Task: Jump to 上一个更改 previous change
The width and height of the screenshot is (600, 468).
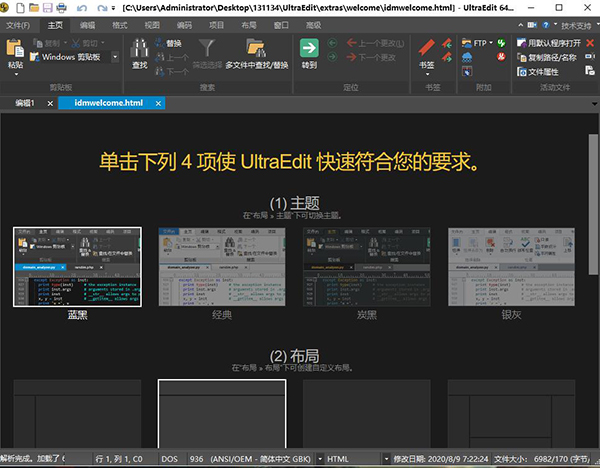Action: (x=375, y=43)
